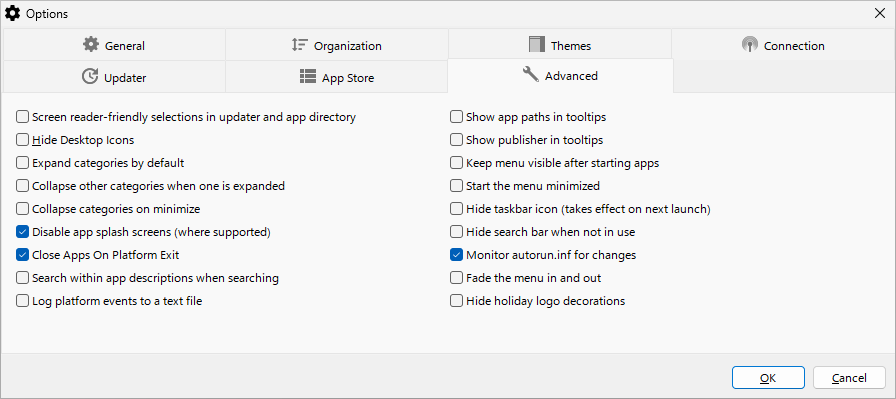Click the Cancel button
Image resolution: width=896 pixels, height=399 pixels.
point(849,378)
